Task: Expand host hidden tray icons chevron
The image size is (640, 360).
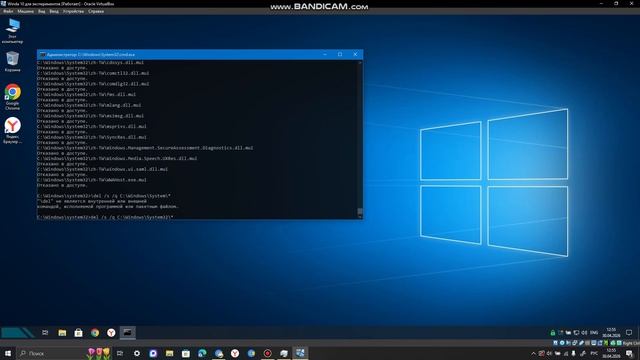Action: (x=533, y=353)
